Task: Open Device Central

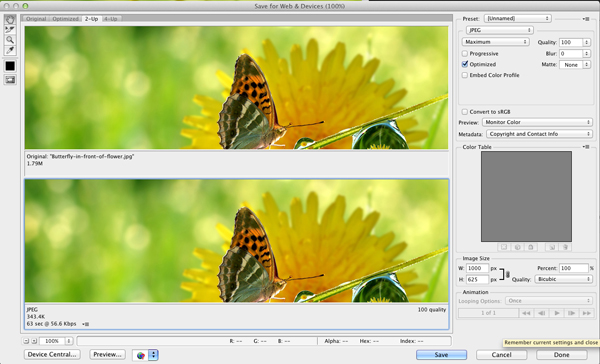Action: pyautogui.click(x=52, y=354)
